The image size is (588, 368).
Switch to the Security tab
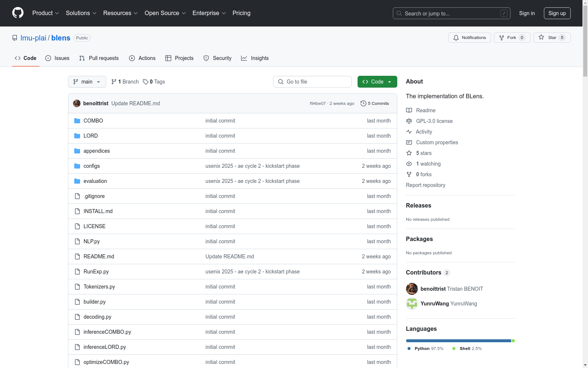(218, 58)
